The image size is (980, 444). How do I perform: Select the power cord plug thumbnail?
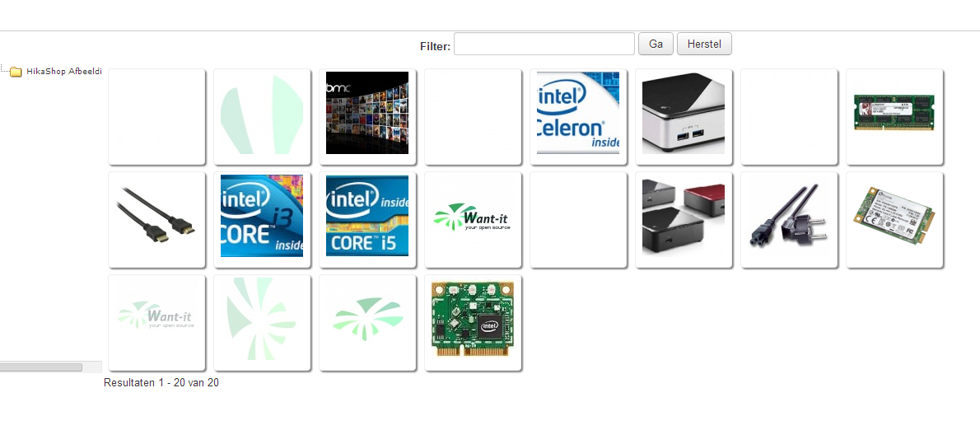[x=789, y=219]
